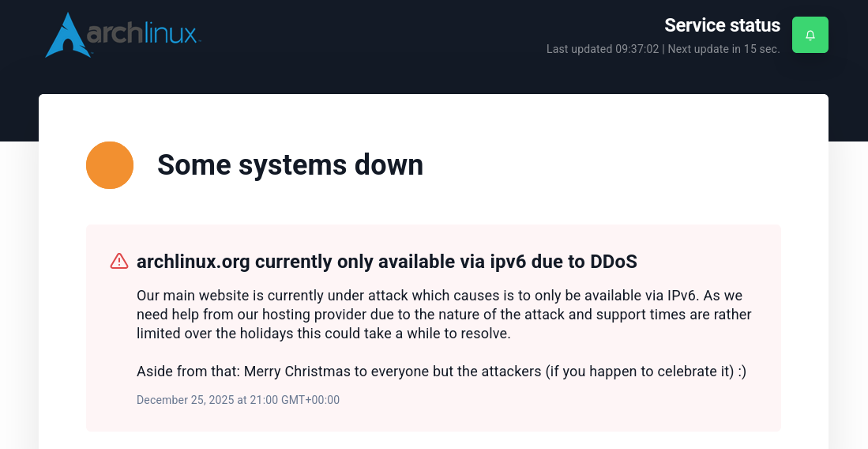Click the "Last updated 09:37:02" text
This screenshot has width=868, height=449.
click(603, 49)
